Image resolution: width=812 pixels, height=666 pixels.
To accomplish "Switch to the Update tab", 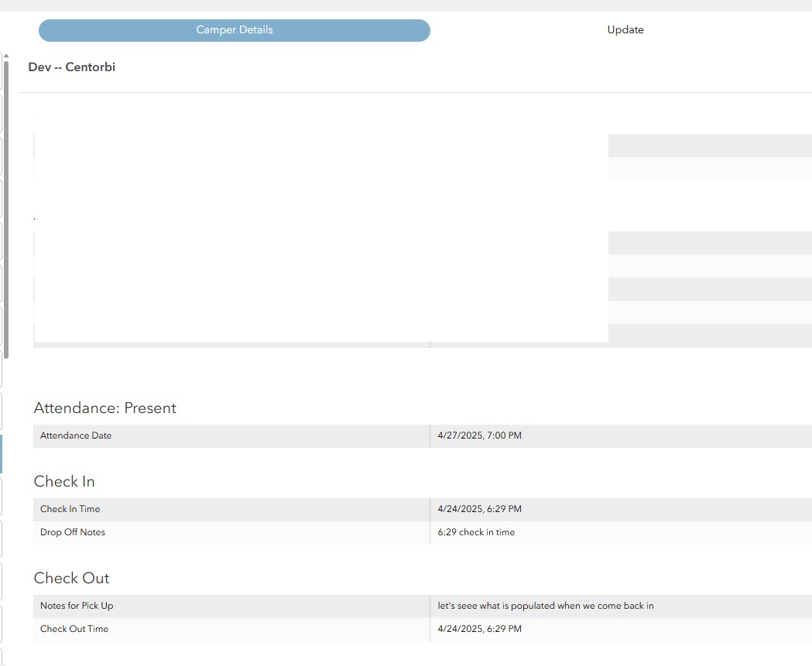I will 625,30.
